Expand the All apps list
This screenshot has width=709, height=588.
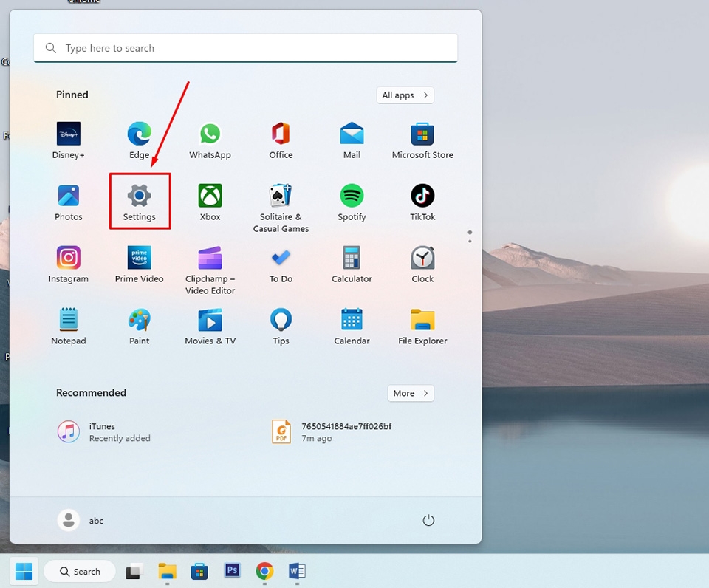405,95
